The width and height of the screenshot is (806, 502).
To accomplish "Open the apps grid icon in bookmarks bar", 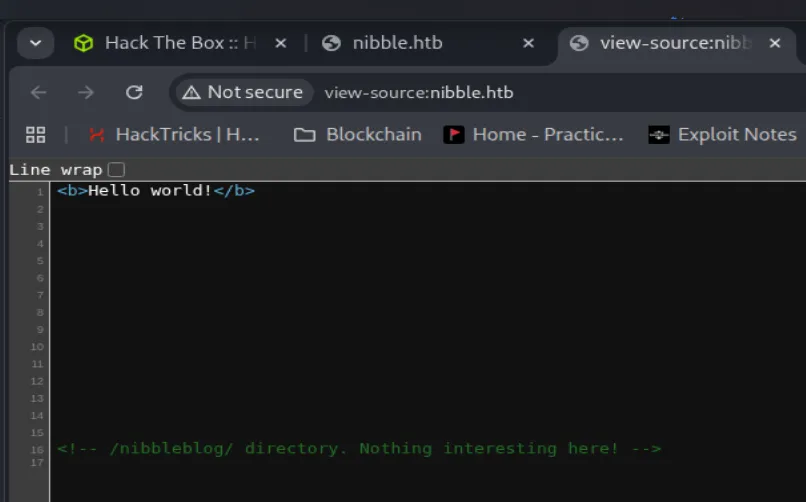I will tap(36, 134).
